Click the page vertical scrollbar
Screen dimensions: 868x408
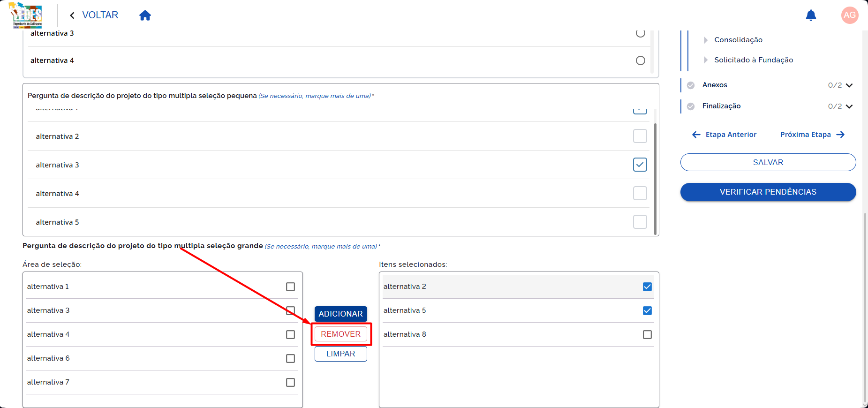point(865,307)
